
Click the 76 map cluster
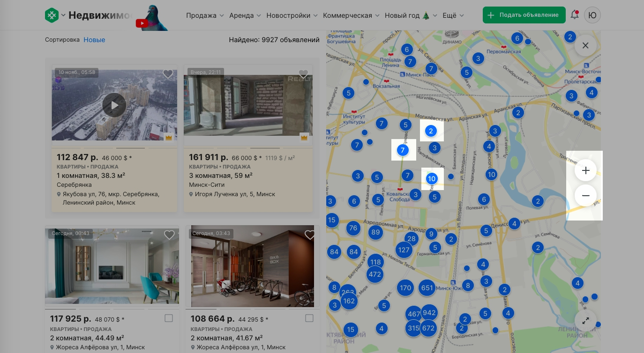[x=353, y=228]
